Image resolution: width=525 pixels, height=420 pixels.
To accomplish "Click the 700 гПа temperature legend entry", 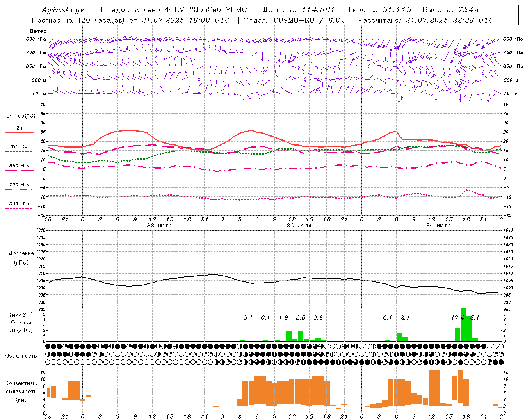I will [19, 185].
